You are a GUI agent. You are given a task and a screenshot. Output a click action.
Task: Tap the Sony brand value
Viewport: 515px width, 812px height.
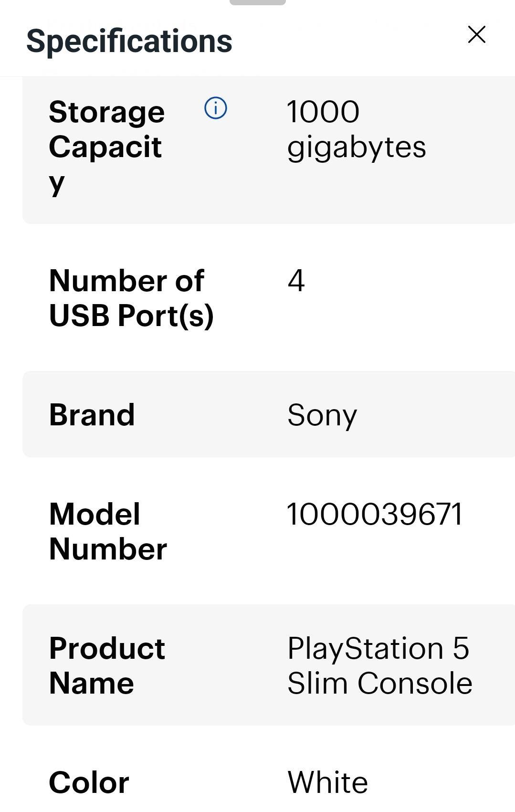[322, 415]
